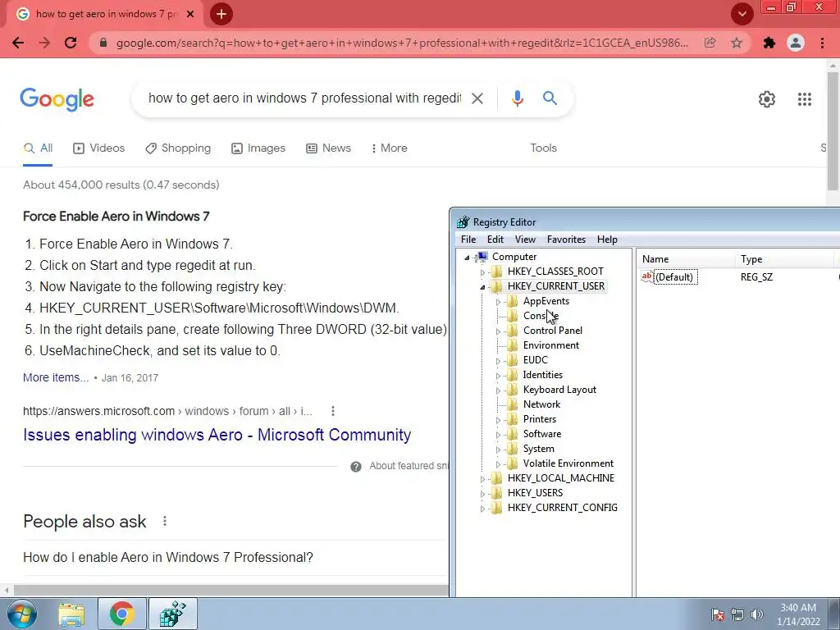Click the 'More items...' link
The image size is (840, 630).
56,377
